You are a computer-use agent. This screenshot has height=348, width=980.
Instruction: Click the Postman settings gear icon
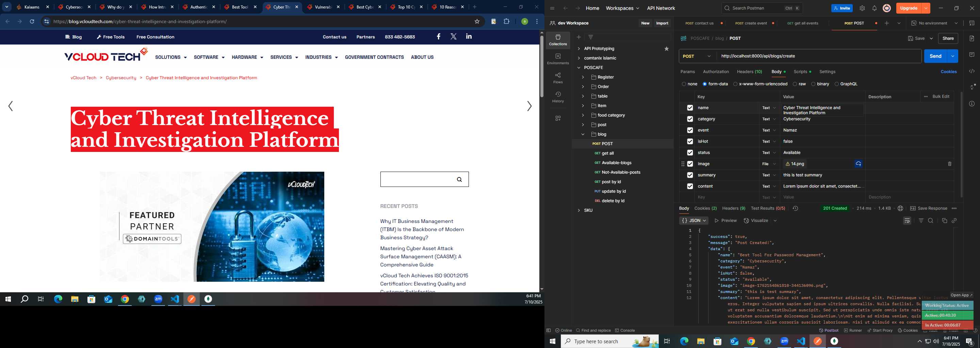tap(862, 8)
